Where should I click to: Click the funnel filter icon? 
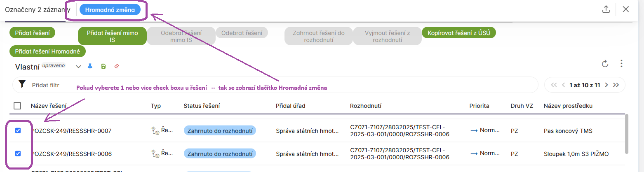(x=22, y=85)
